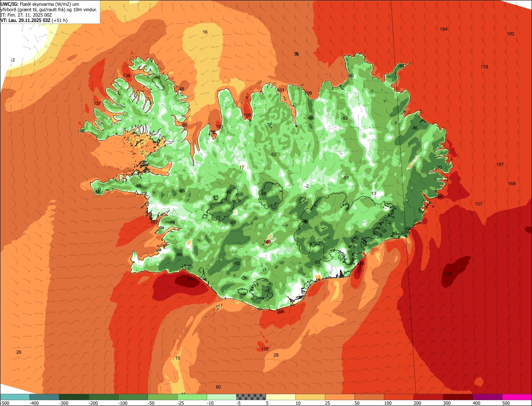Click the checkered -5 to 5 swatch

(x=251, y=397)
